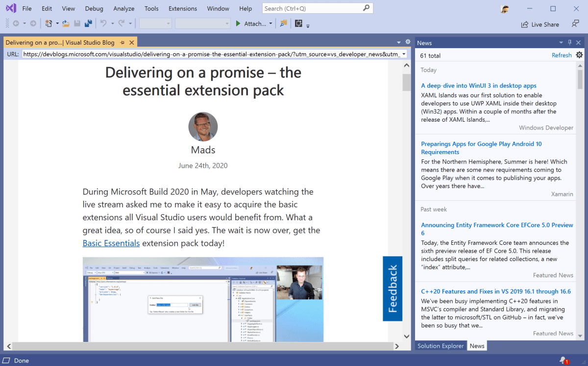588x366 pixels.
Task: Click the Live Share icon
Action: point(525,24)
